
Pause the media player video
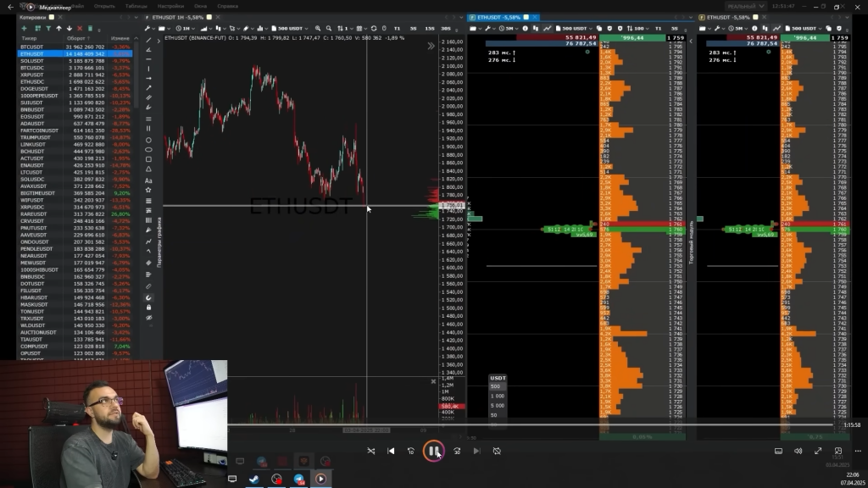(x=434, y=451)
